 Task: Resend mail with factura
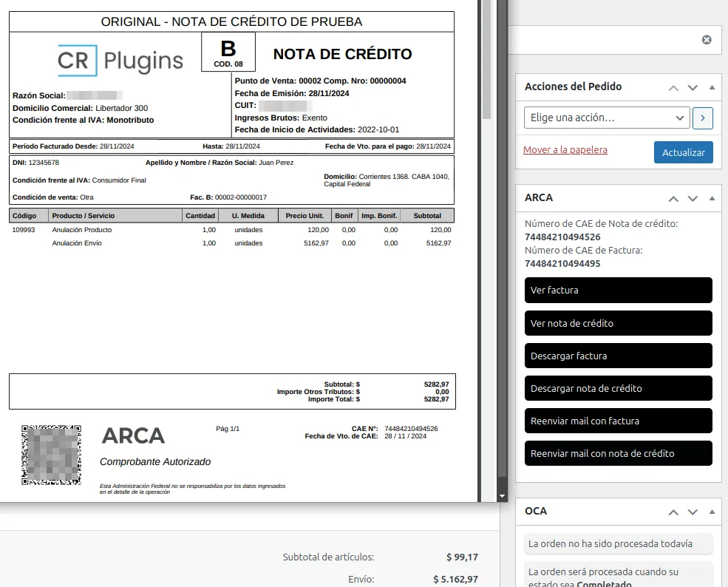pos(618,421)
